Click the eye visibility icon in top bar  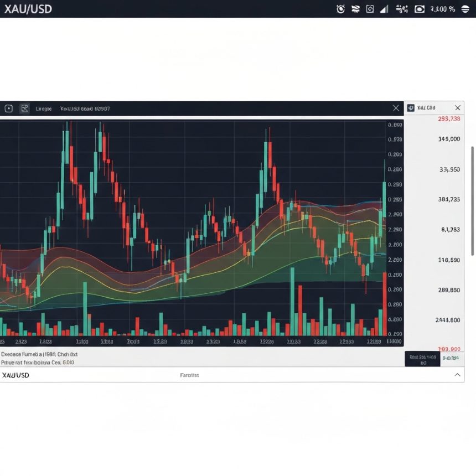click(x=420, y=9)
